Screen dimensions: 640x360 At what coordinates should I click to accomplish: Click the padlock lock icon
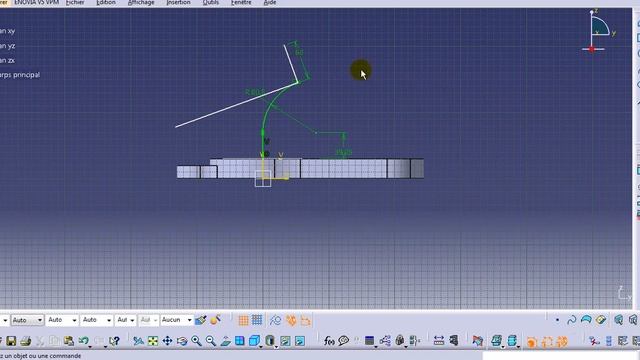(400, 340)
